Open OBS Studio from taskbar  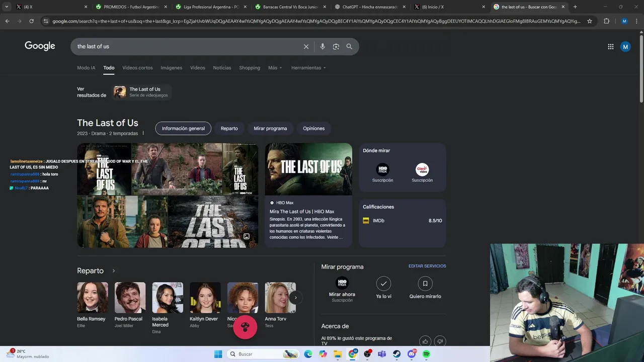click(367, 354)
